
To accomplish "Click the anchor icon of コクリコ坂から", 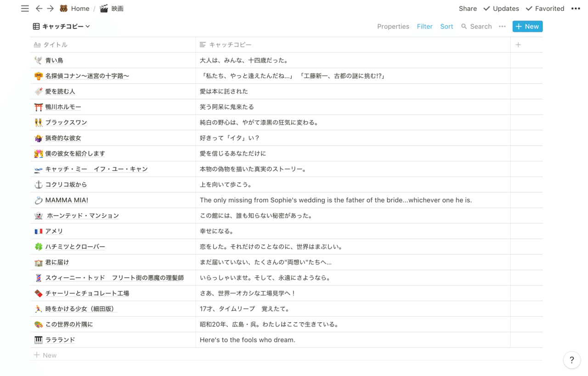I will point(39,185).
